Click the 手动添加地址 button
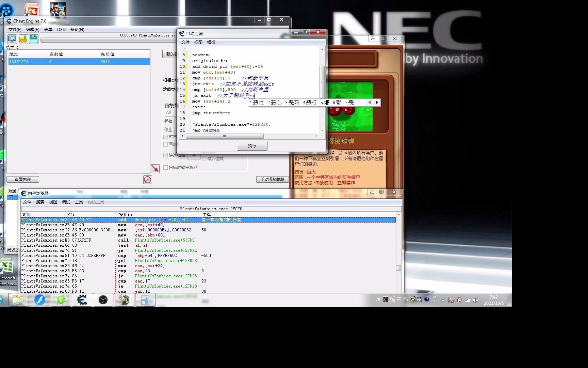This screenshot has width=588, height=368. pyautogui.click(x=273, y=179)
